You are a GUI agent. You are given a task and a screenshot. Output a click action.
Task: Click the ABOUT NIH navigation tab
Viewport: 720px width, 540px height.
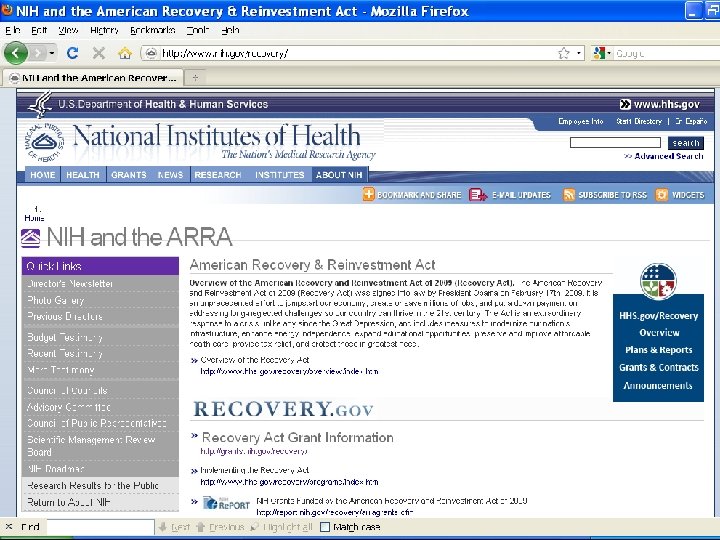(x=339, y=175)
